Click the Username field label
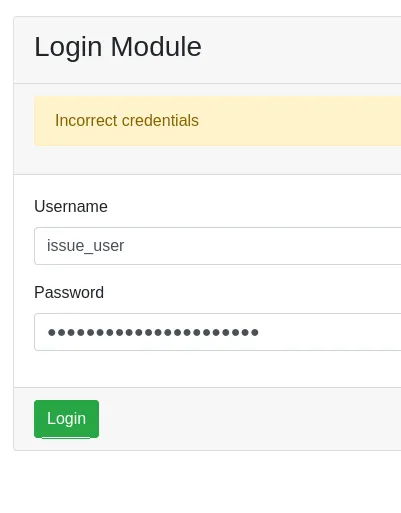401x513 pixels. (71, 206)
